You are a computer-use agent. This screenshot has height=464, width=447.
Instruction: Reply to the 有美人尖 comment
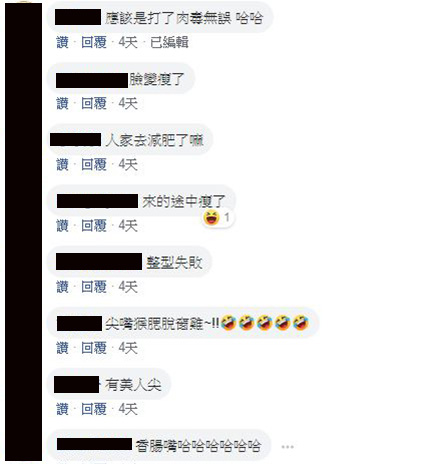coord(94,409)
